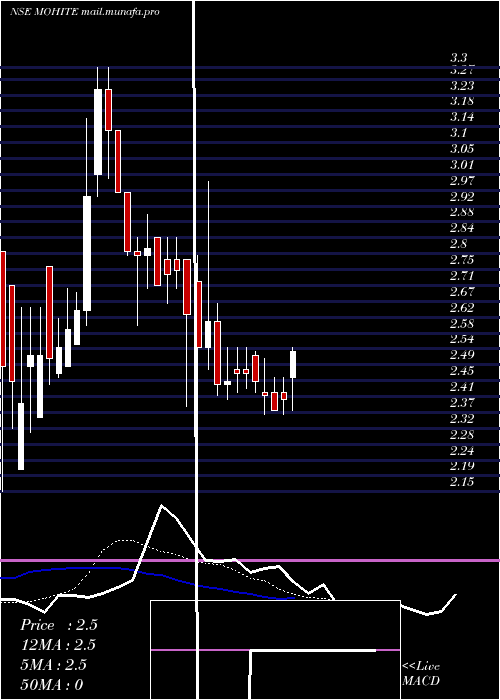The image size is (500, 700).
Task: Click the 2.84 price axis label
Action: tap(462, 229)
